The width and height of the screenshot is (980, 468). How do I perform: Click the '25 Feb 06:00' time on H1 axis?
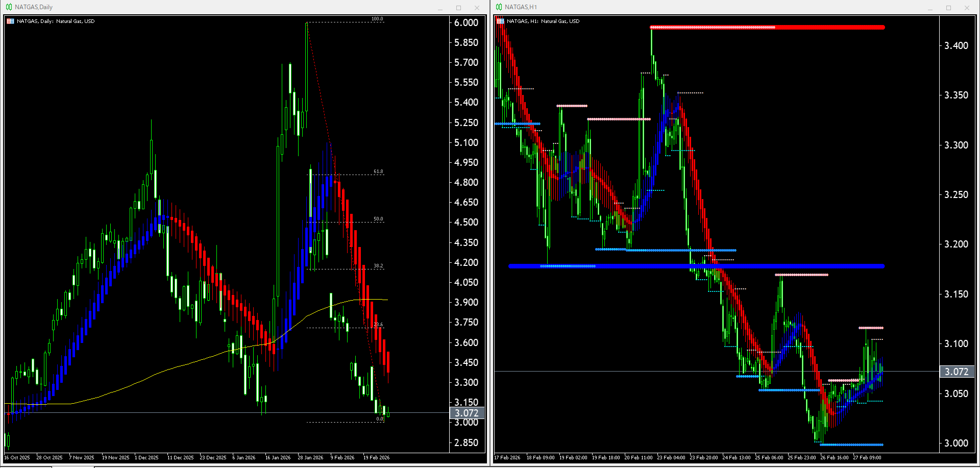pos(769,458)
